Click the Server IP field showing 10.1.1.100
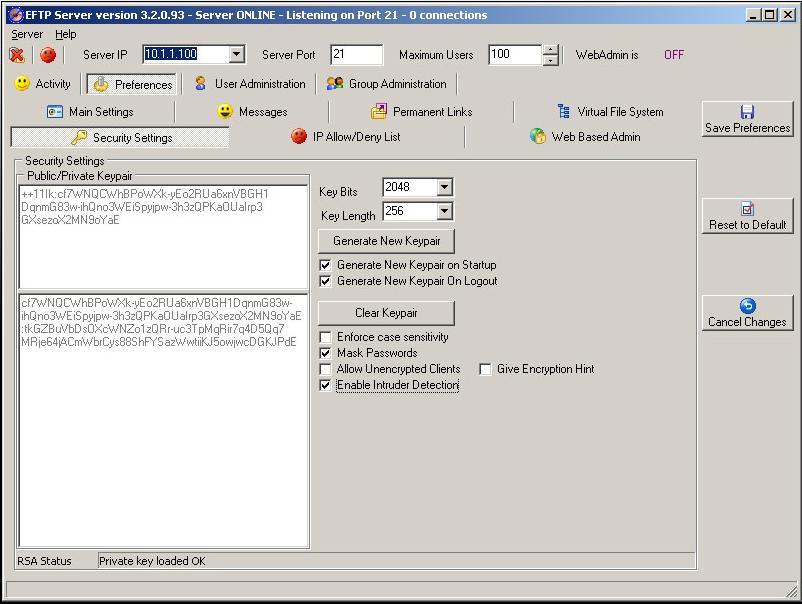802x604 pixels. pos(186,54)
